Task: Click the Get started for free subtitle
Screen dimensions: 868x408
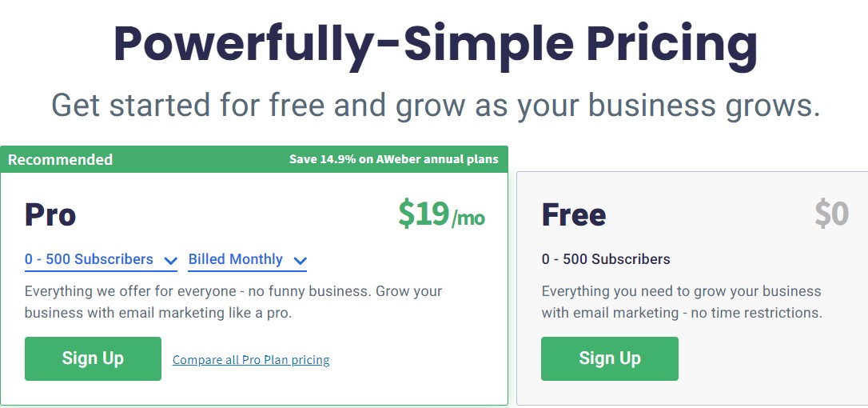Action: click(x=435, y=105)
